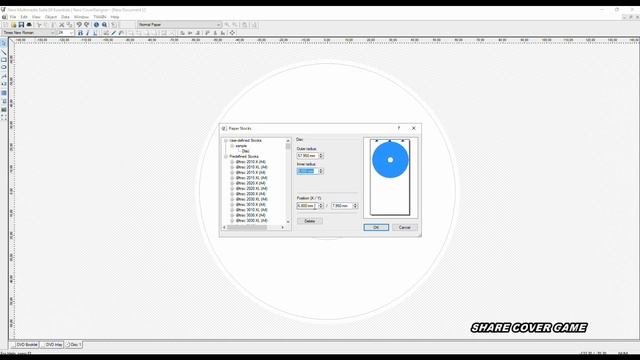Viewport: 640px width, 360px height.
Task: Click the Position Y spinner arrows
Action: tap(356, 206)
